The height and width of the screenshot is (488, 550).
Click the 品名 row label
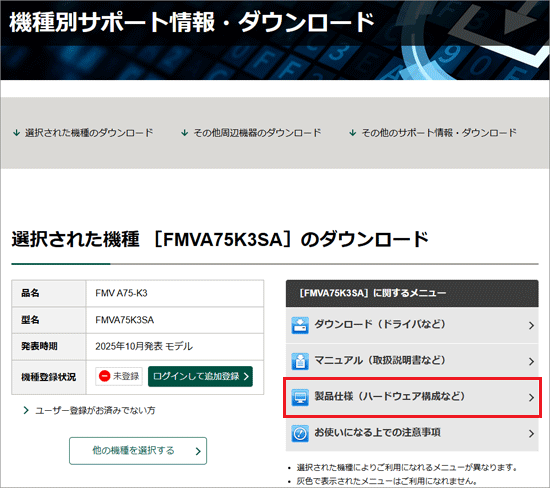30,293
